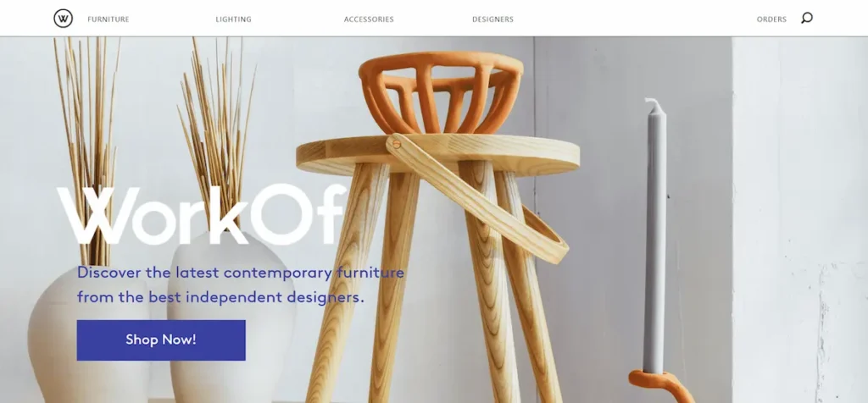This screenshot has height=403, width=868.
Task: Select the orange ceramic basket on the stool
Action: [x=441, y=92]
